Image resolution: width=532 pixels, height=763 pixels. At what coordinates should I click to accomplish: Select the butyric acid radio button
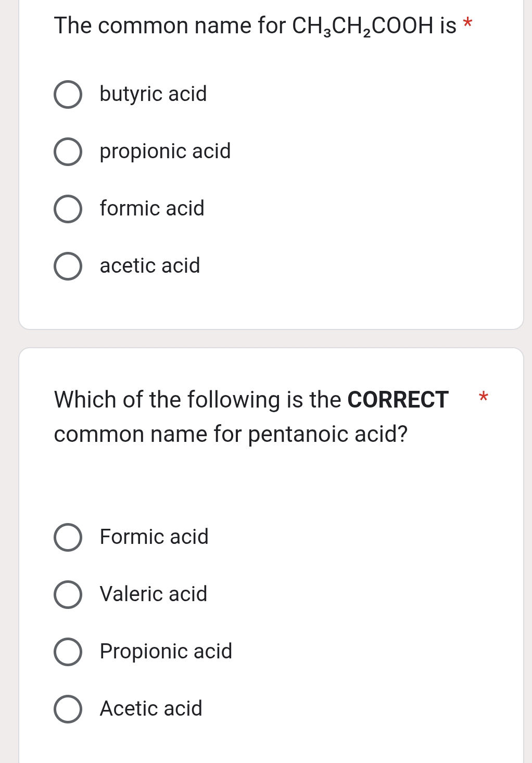pyautogui.click(x=69, y=95)
